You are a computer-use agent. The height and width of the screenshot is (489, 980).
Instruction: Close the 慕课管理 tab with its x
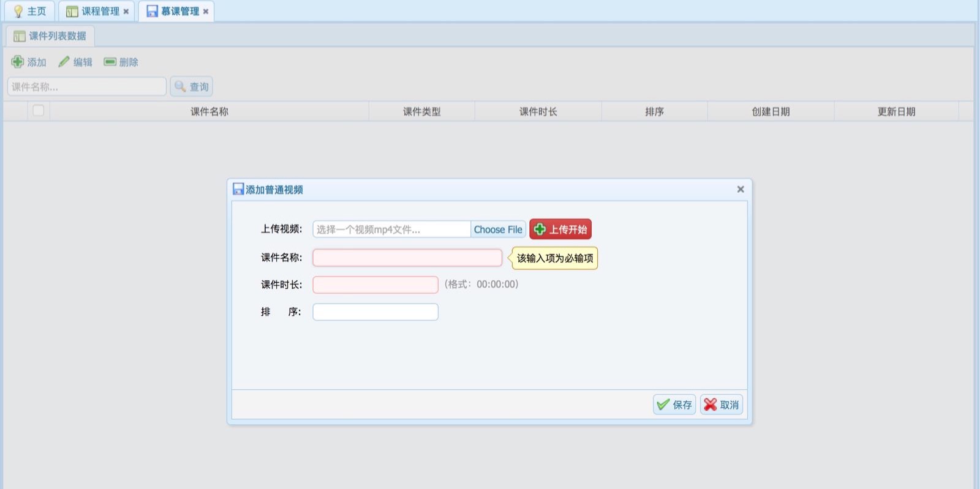point(206,12)
